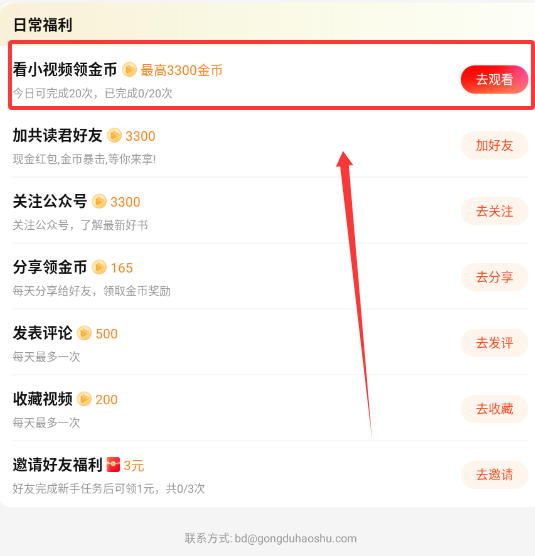This screenshot has width=535, height=556.
Task: Click the red envelope icon by 邀请好友福利
Action: [x=113, y=465]
